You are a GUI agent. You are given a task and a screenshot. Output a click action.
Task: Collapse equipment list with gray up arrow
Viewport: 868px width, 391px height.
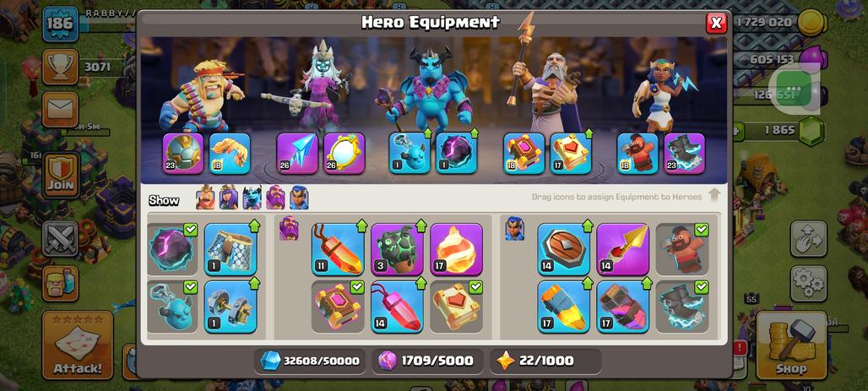pos(714,196)
